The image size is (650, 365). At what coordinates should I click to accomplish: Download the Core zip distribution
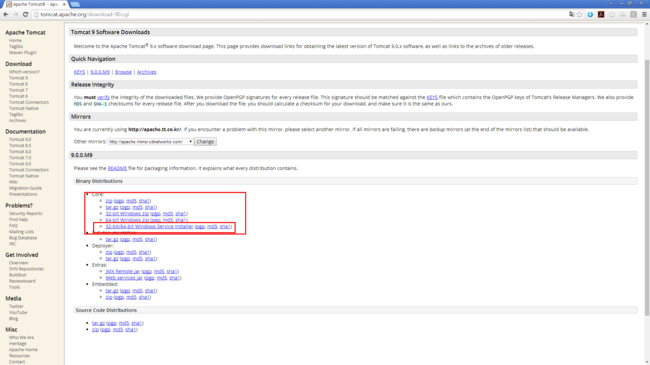(x=109, y=201)
